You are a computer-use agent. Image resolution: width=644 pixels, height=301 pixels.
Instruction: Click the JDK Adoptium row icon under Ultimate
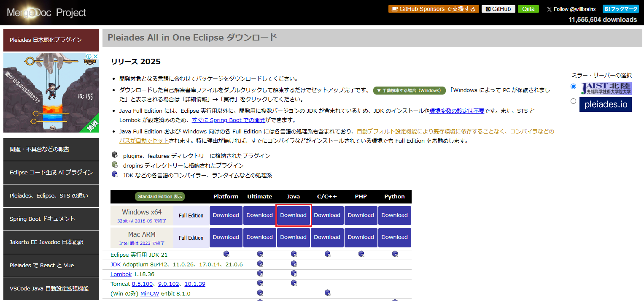(x=260, y=264)
